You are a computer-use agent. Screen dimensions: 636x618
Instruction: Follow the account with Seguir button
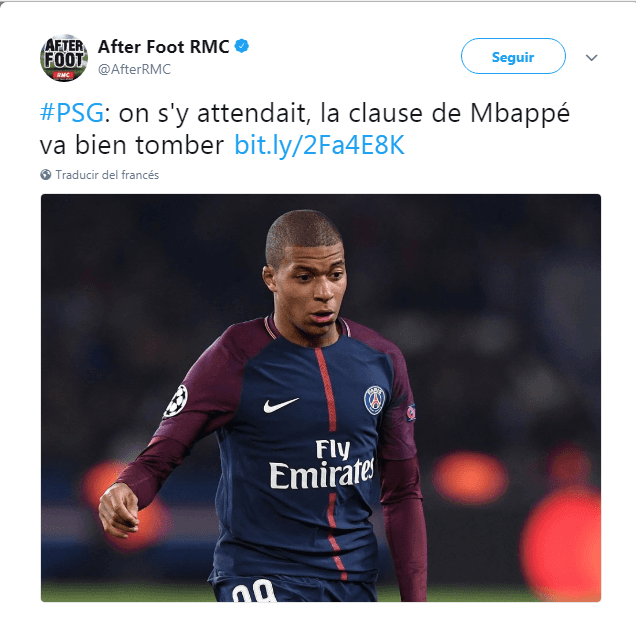point(513,56)
